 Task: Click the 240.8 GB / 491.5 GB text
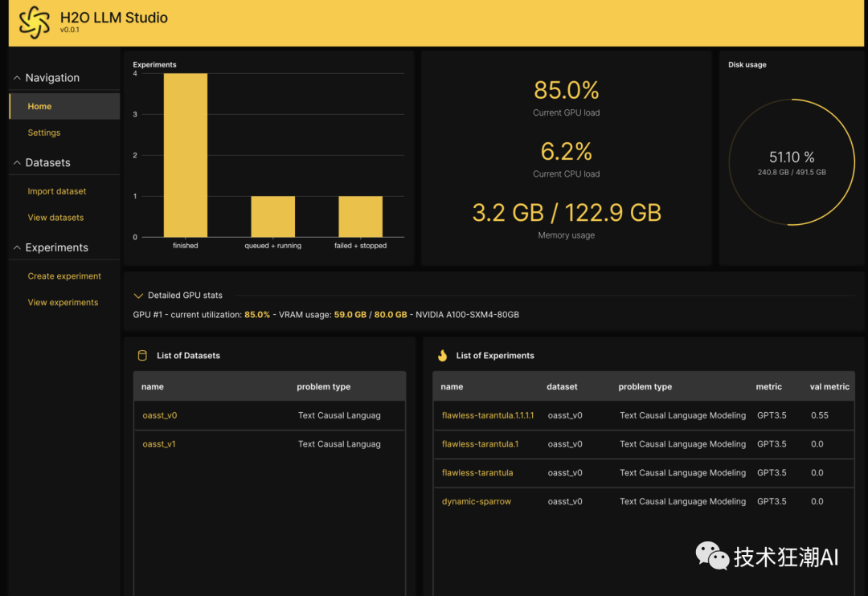[792, 172]
